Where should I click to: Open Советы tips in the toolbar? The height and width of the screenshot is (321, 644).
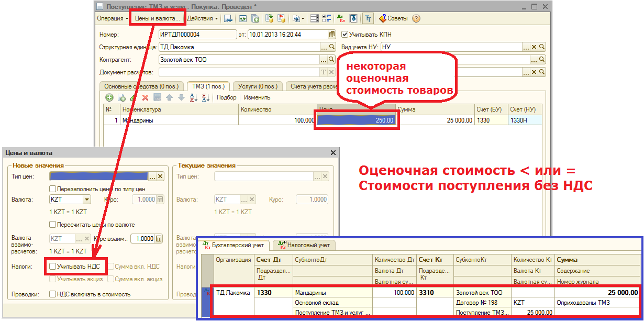pyautogui.click(x=393, y=18)
